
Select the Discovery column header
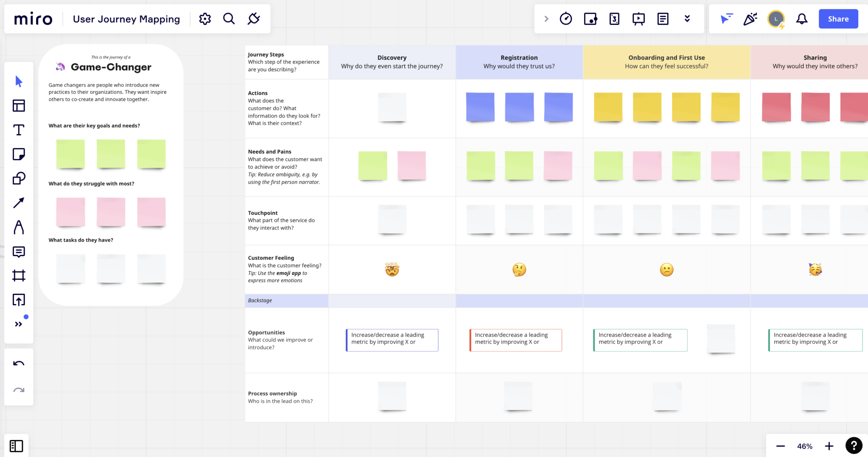[392, 62]
